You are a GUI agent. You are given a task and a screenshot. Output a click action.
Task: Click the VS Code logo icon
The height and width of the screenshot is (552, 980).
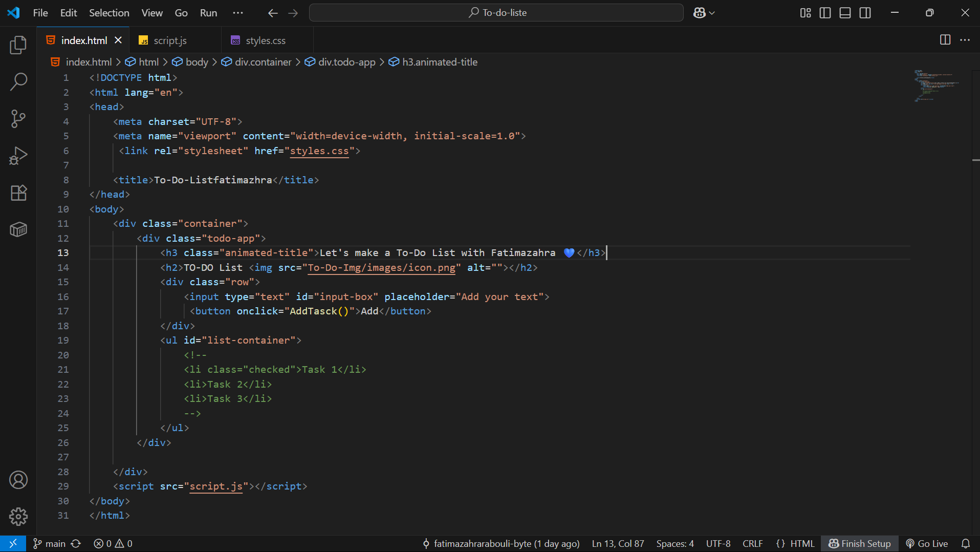(14, 13)
